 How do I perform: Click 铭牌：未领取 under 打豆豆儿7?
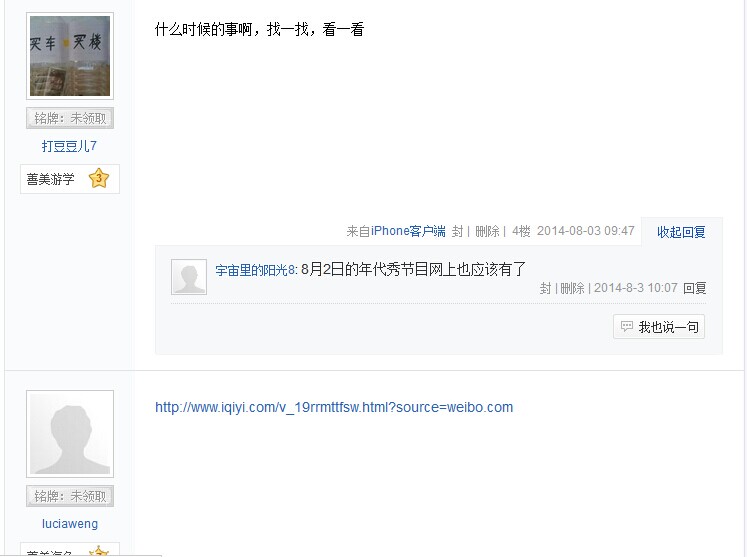[70, 118]
